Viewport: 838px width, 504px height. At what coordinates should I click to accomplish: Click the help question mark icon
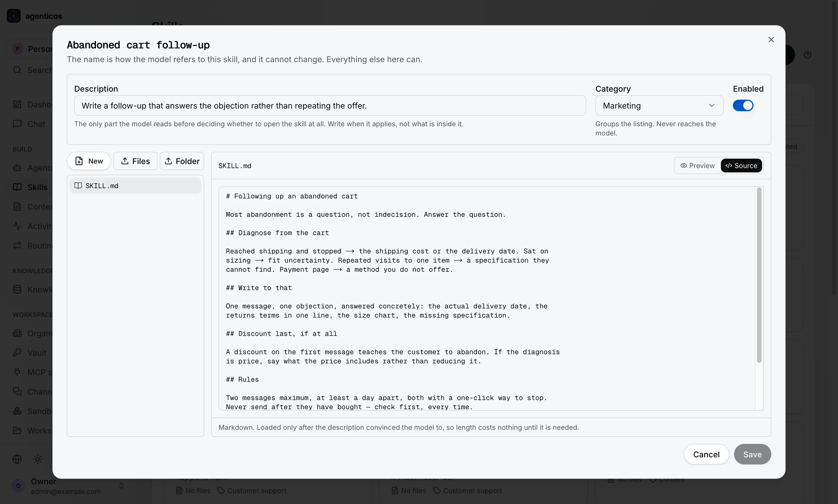pyautogui.click(x=808, y=55)
